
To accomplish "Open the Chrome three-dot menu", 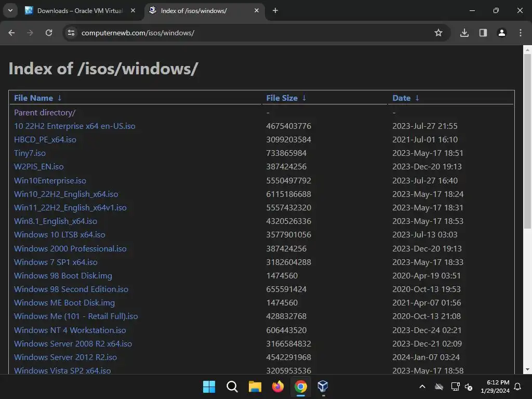I will (521, 33).
